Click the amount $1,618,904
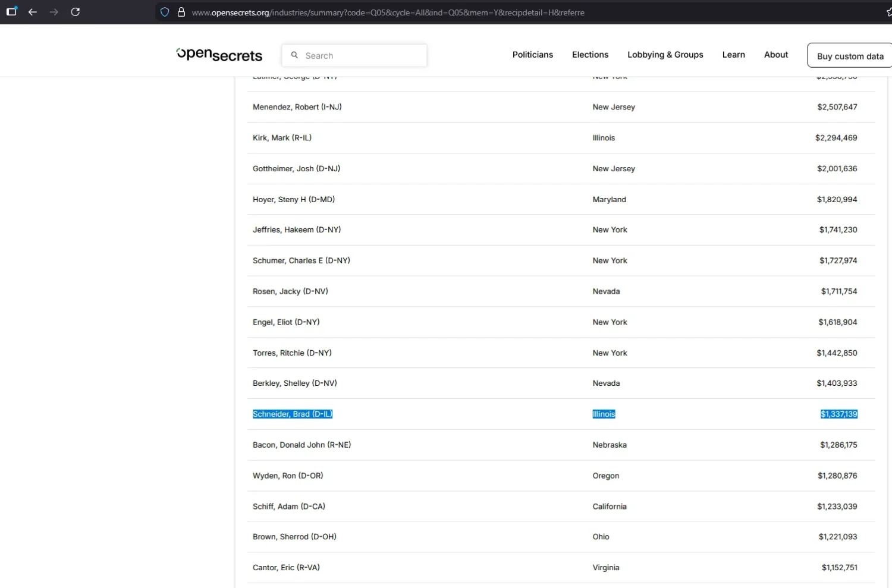 click(x=838, y=322)
